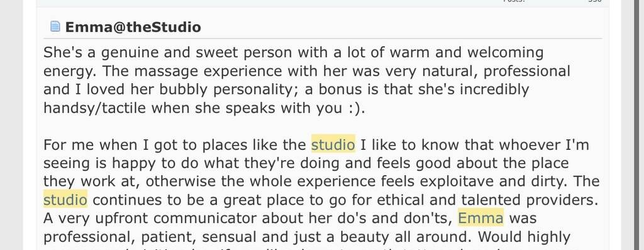Click the highlighted name "Emma"
The width and height of the screenshot is (644, 250).
pos(480,218)
